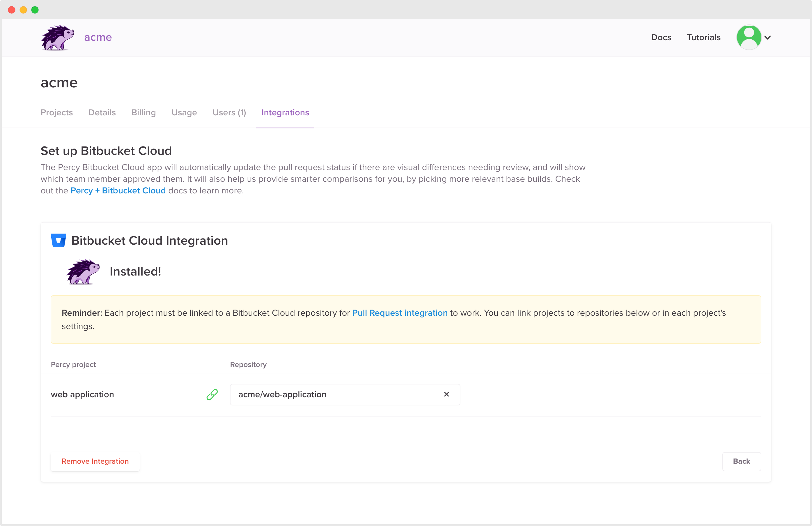Open the Docs link in header
This screenshot has height=526, width=812.
coord(661,37)
